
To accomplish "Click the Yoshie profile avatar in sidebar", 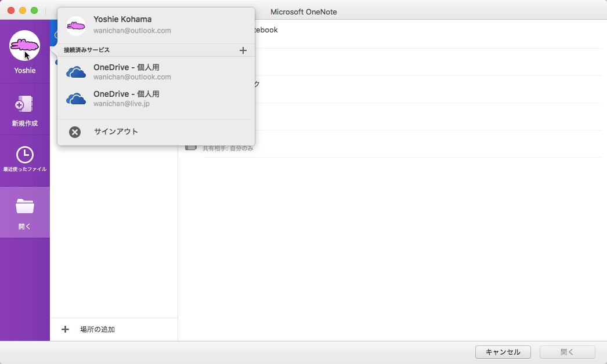I will [25, 46].
